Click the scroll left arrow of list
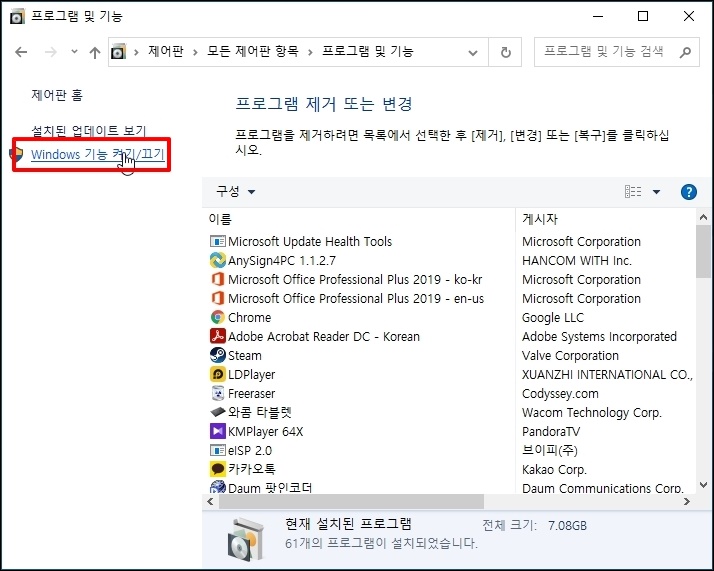Viewport: 714px width, 571px height. pos(210,501)
